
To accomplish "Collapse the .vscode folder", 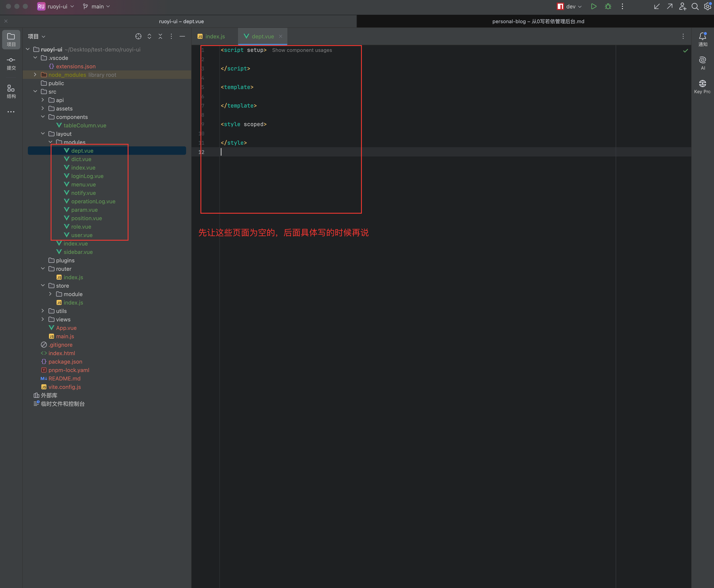I will tap(35, 58).
